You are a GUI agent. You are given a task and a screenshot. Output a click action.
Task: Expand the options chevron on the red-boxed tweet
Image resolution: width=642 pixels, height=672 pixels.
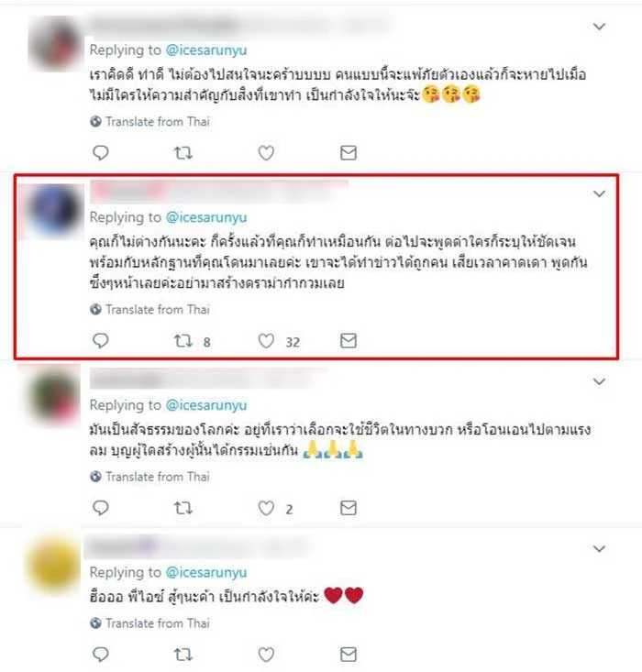[599, 193]
